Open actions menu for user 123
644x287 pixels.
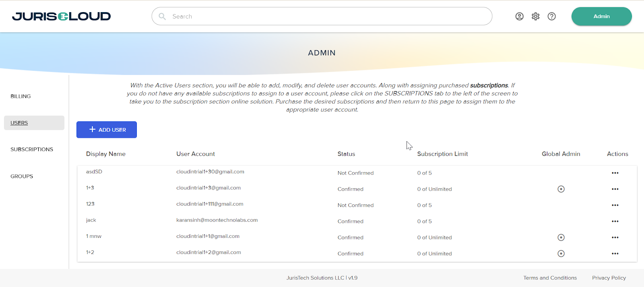point(615,205)
